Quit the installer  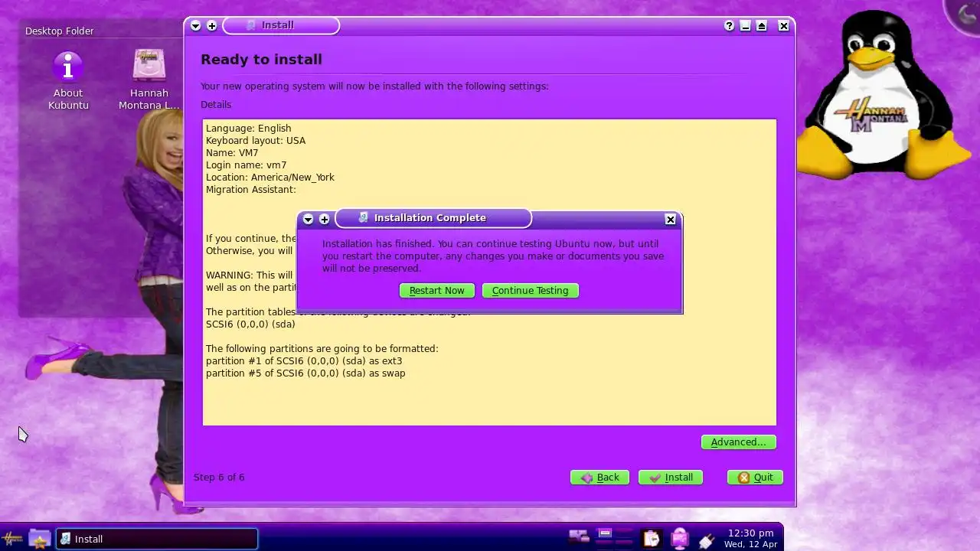point(755,478)
